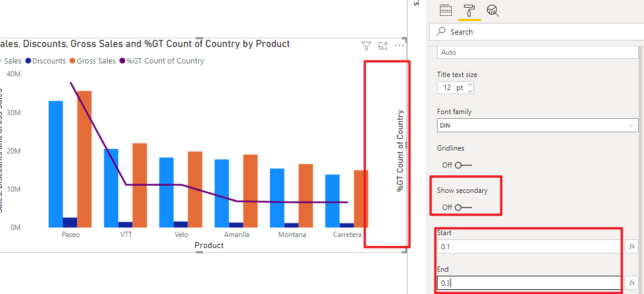
Task: Click the Product axis title
Action: (x=209, y=246)
